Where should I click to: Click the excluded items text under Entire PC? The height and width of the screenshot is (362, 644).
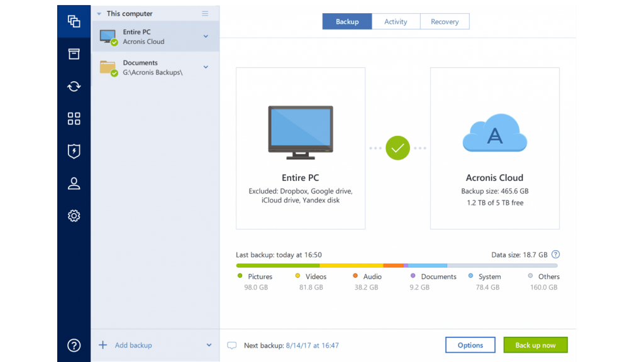301,196
